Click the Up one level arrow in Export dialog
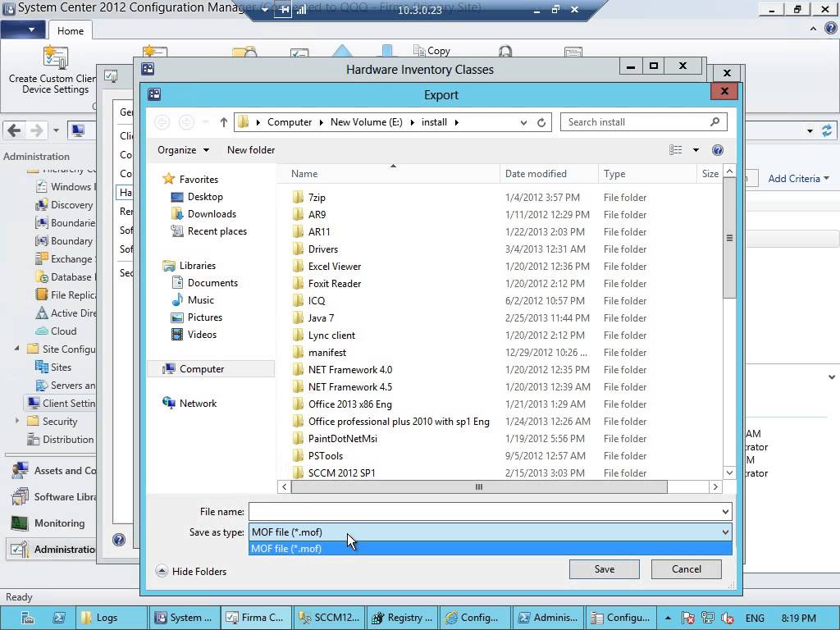The image size is (840, 630). [x=223, y=122]
